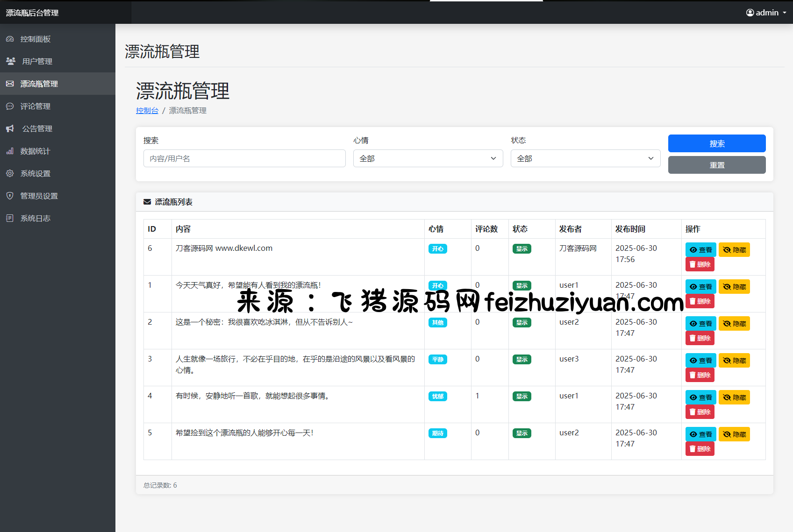793x532 pixels.
Task: Open the 状态 status filter dropdown
Action: pyautogui.click(x=585, y=158)
